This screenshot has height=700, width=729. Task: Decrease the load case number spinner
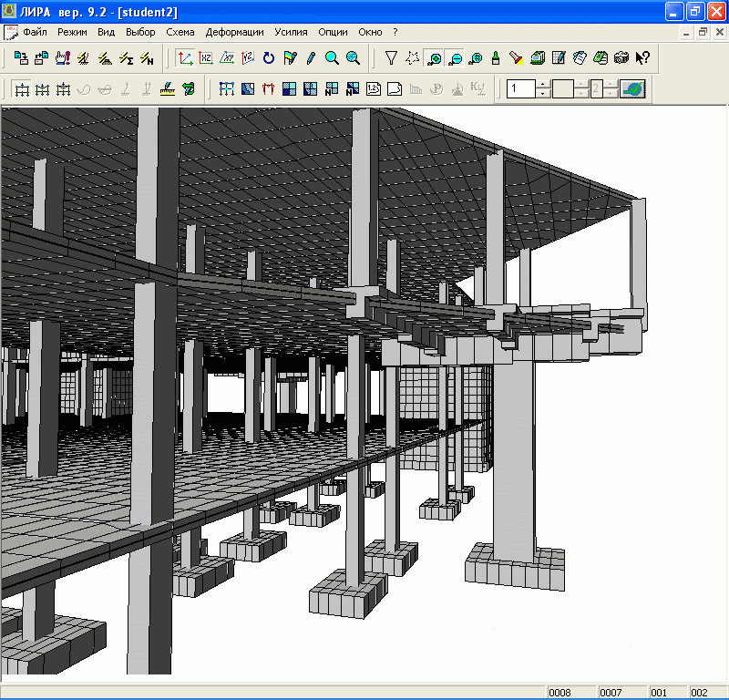(543, 94)
